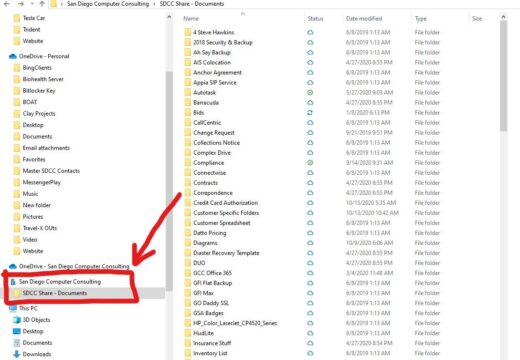
Task: Click the Appia SIP Service folder icon
Action: (x=188, y=82)
